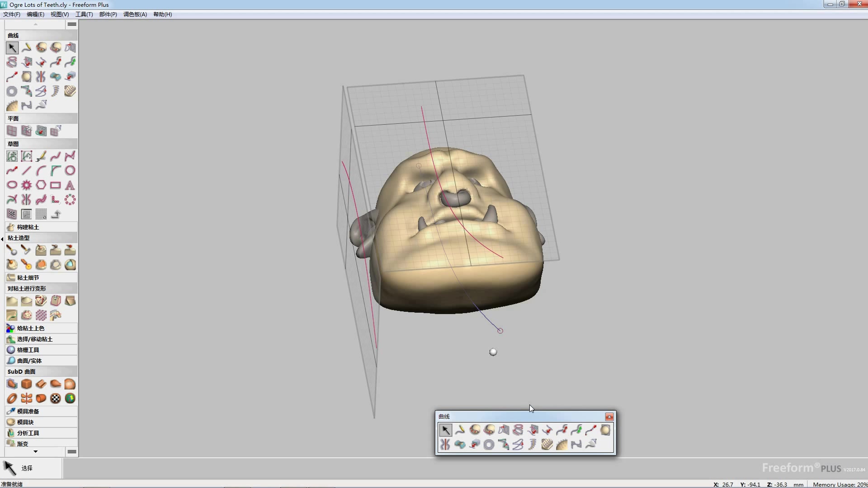The width and height of the screenshot is (868, 488).
Task: Choose the circle sketch tool
Action: (x=70, y=170)
